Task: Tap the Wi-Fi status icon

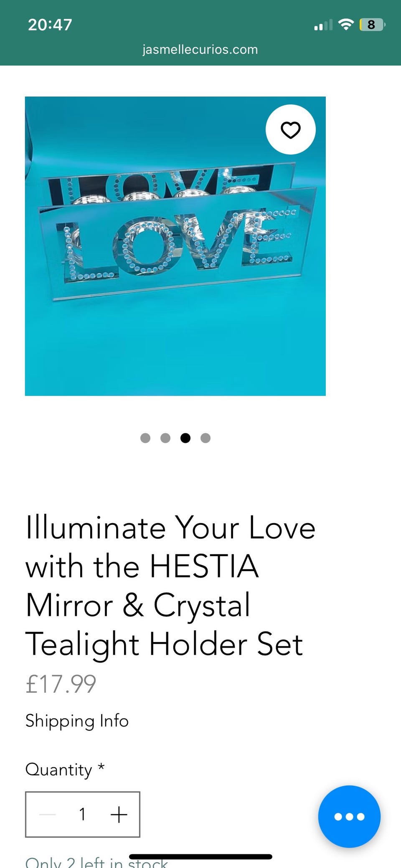Action: 346,25
